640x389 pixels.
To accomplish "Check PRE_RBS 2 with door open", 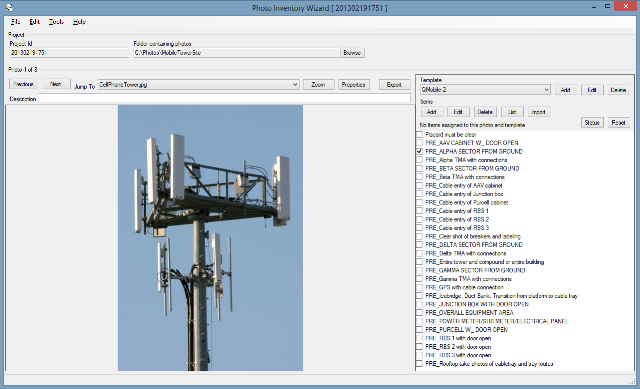I will pos(420,347).
